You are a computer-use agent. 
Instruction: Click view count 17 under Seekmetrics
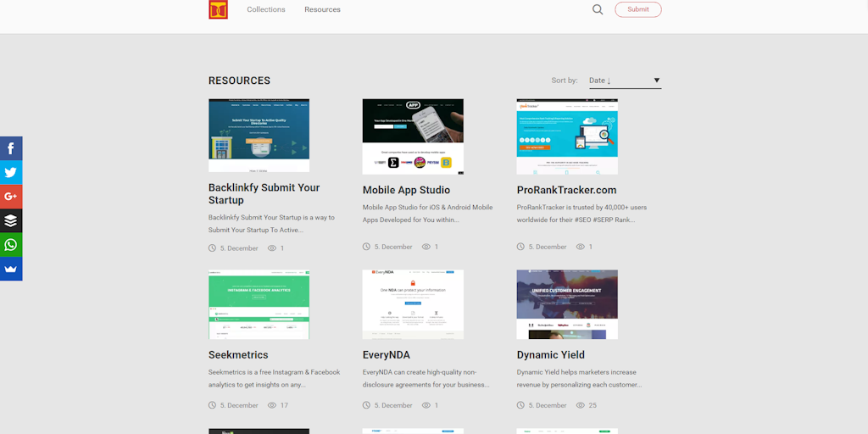click(x=284, y=405)
